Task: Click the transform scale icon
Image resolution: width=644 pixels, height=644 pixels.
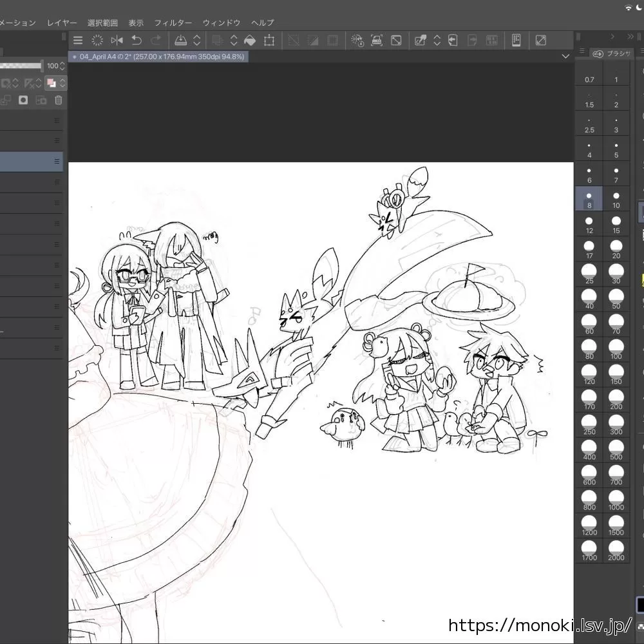Action: [x=269, y=41]
